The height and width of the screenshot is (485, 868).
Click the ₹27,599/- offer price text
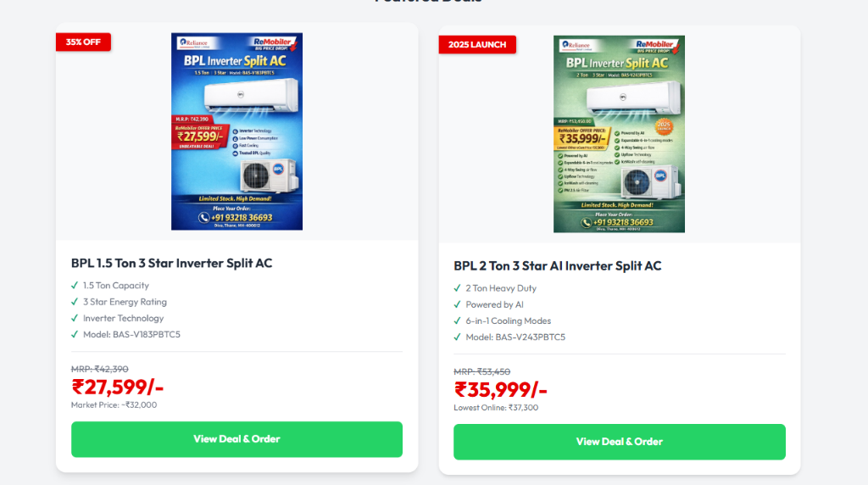[117, 387]
